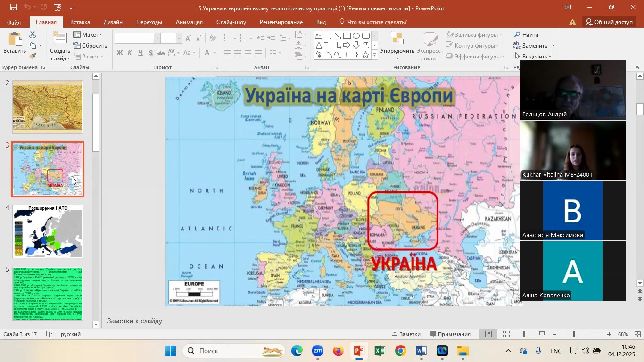This screenshot has height=362, width=644.
Task: Toggle Normal view button in status bar
Action: tap(489, 334)
